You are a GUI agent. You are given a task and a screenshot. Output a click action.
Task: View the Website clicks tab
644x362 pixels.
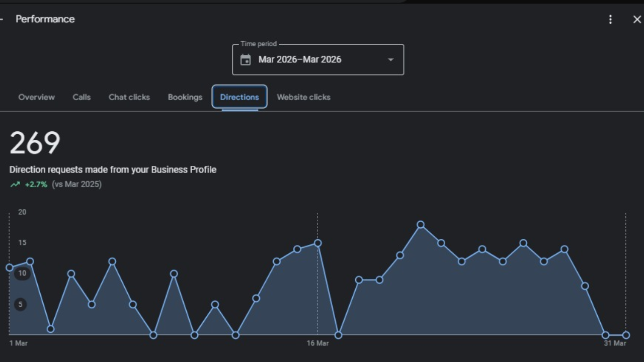coord(303,97)
